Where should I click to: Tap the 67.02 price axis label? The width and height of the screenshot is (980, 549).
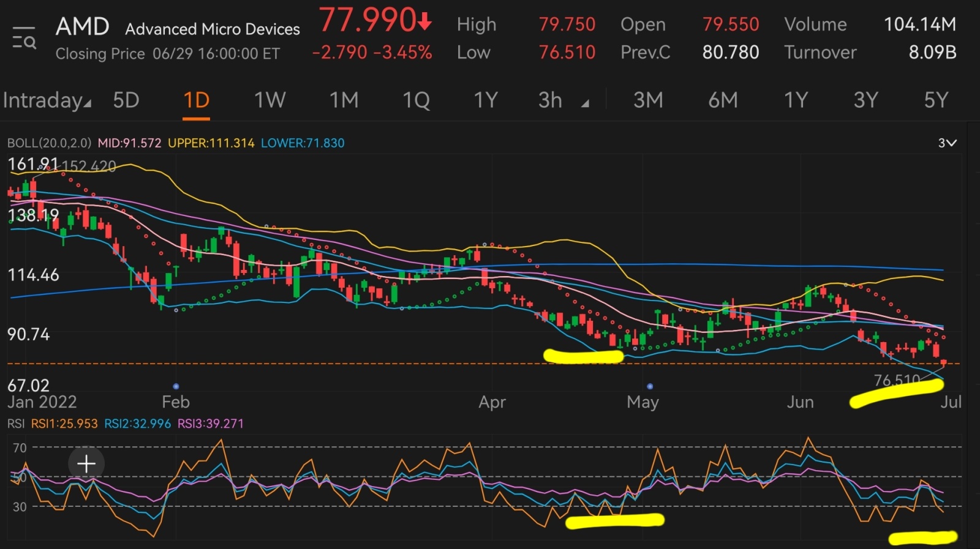(28, 386)
